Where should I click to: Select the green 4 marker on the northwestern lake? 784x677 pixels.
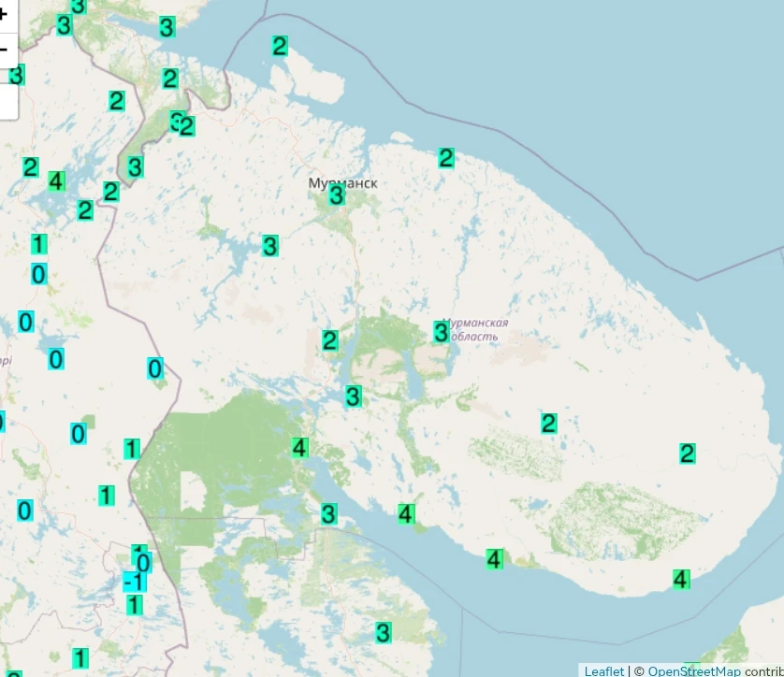click(56, 180)
